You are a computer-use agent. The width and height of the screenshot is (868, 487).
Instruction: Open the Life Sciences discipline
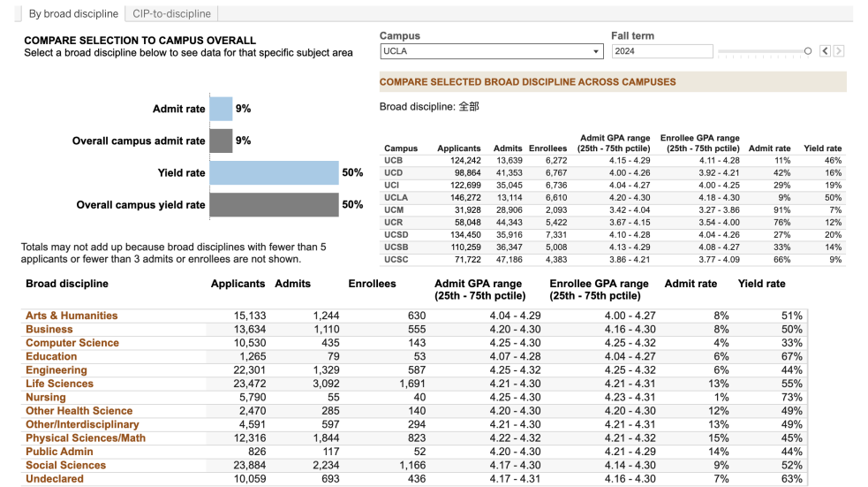click(59, 384)
